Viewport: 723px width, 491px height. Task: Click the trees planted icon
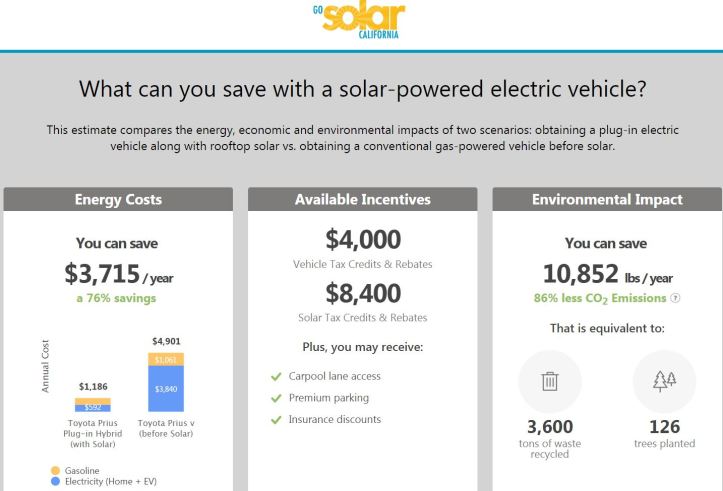pyautogui.click(x=664, y=381)
